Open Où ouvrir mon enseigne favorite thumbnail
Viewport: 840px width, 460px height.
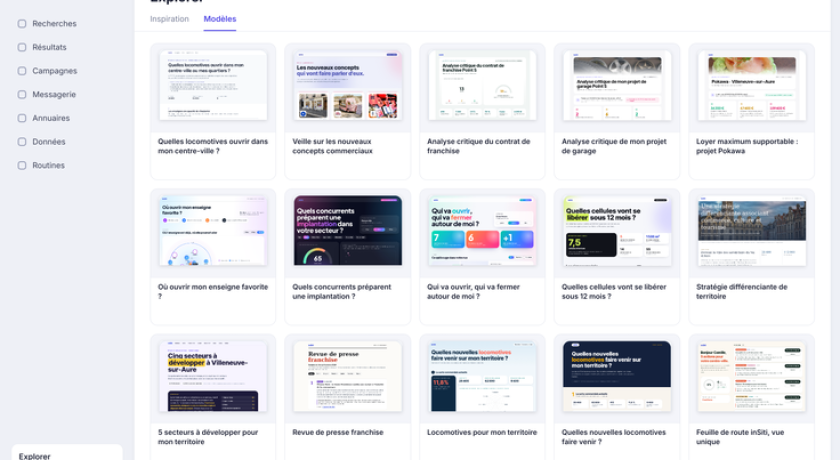click(x=213, y=230)
